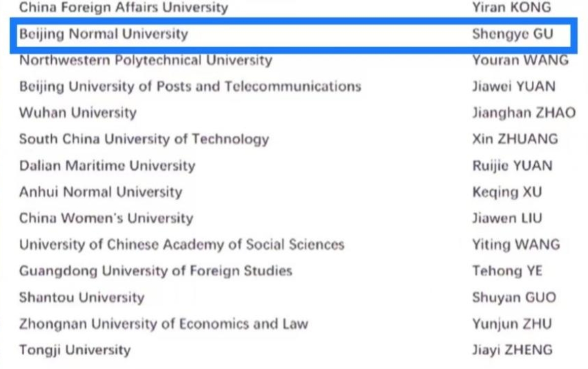Click Guangdong University of Foreign Studies
This screenshot has width=588, height=369.
(156, 271)
